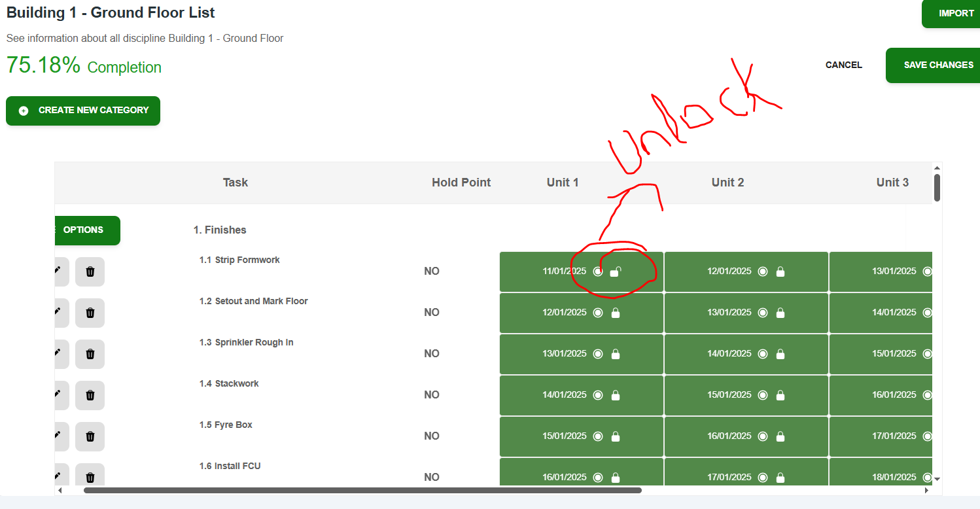Click the Unit 2 column header
The height and width of the screenshot is (509, 980).
click(727, 183)
